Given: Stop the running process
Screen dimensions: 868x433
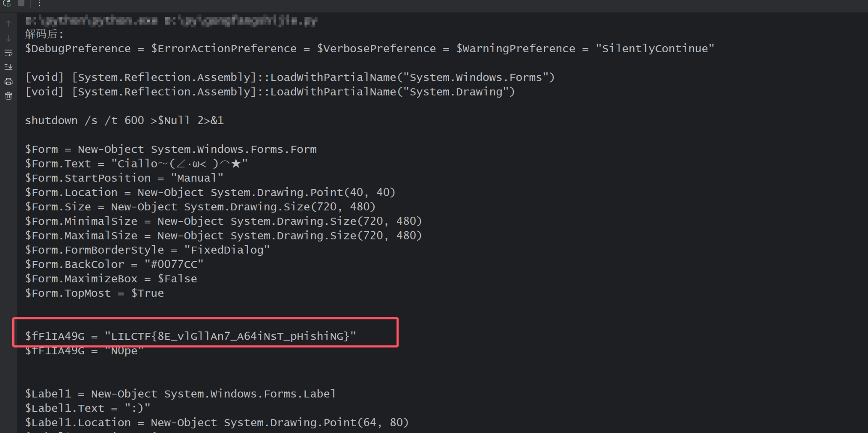Looking at the screenshot, I should click(21, 3).
